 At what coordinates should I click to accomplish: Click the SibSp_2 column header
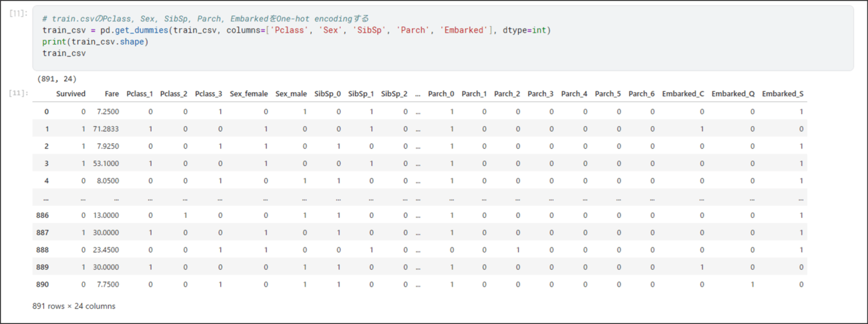coord(395,94)
